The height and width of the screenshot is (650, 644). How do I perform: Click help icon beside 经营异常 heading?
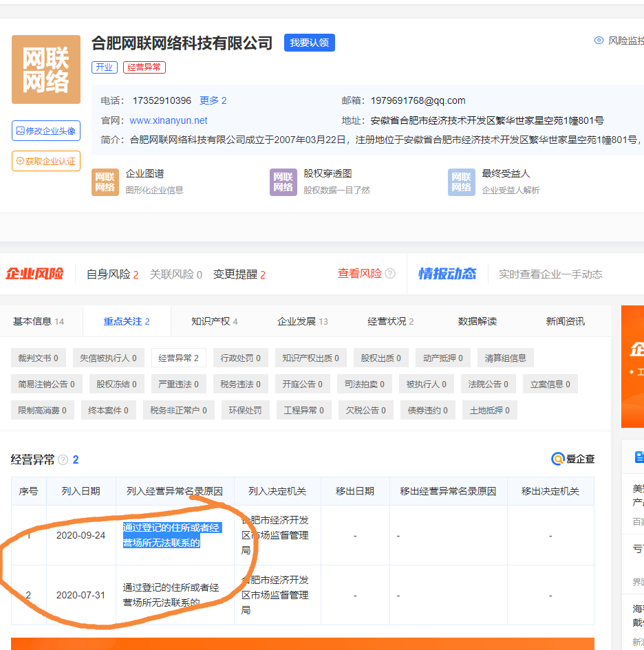[x=63, y=459]
